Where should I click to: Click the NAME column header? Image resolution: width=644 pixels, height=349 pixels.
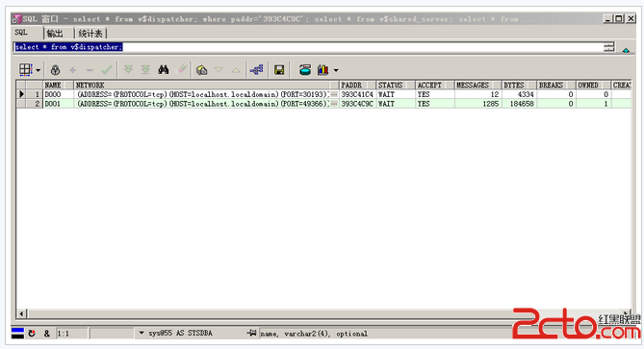pyautogui.click(x=59, y=85)
